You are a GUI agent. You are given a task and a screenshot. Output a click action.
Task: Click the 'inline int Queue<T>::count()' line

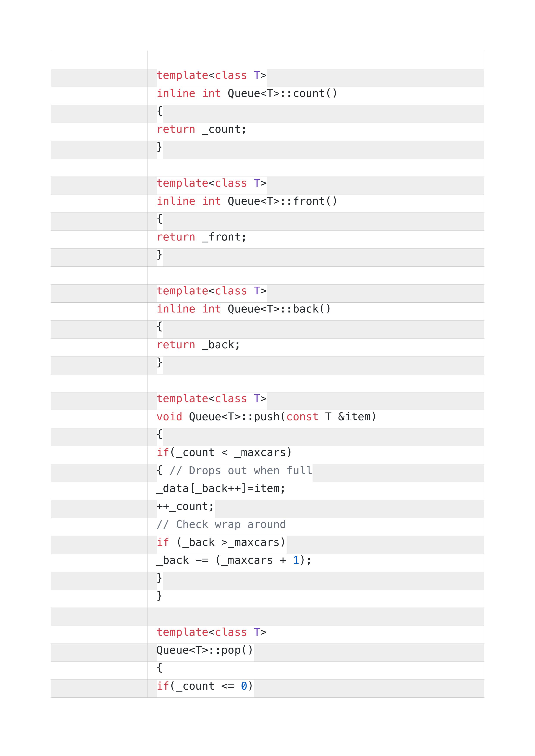point(247,94)
